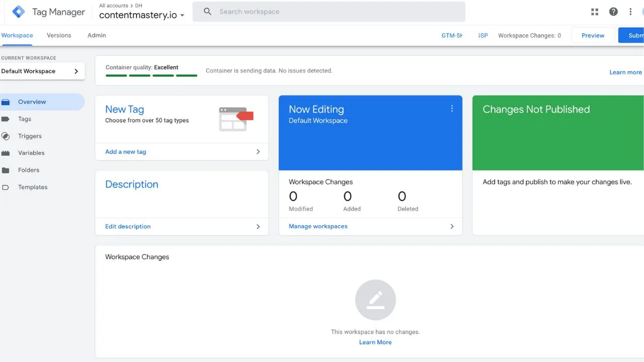The height and width of the screenshot is (362, 644).
Task: Return to the Overview page
Action: tap(31, 102)
